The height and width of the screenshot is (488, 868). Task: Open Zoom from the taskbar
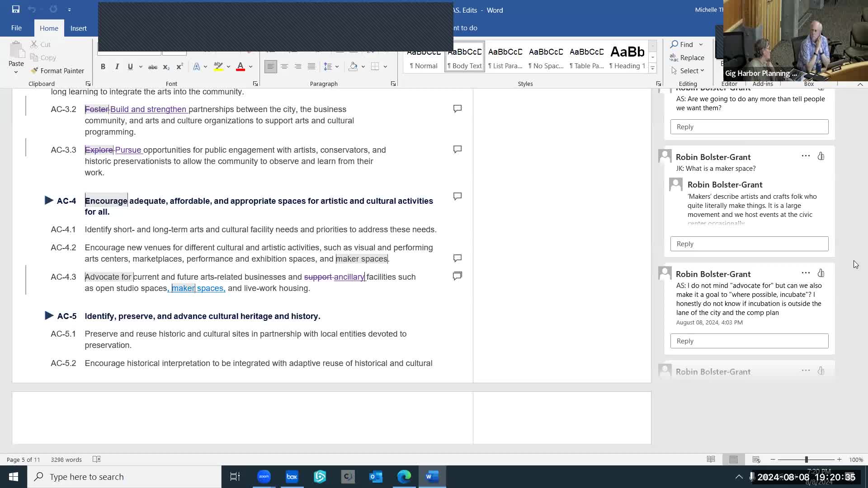coord(264,477)
